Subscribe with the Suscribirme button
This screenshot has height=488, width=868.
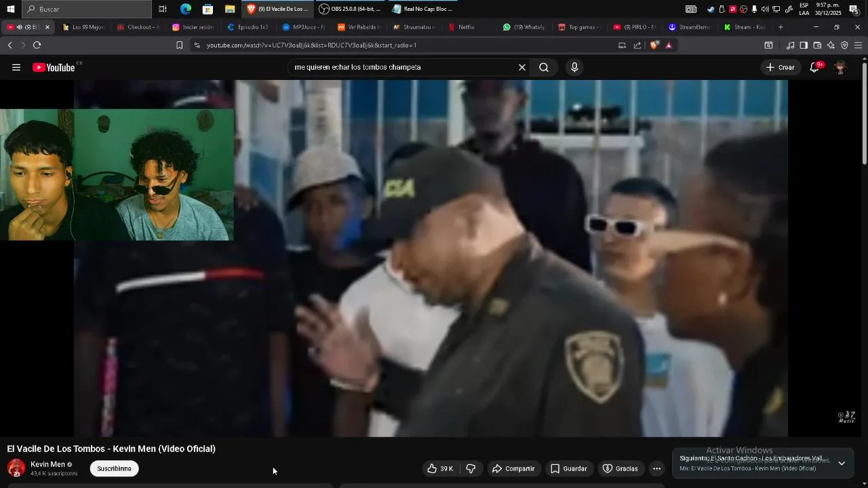[x=114, y=468]
